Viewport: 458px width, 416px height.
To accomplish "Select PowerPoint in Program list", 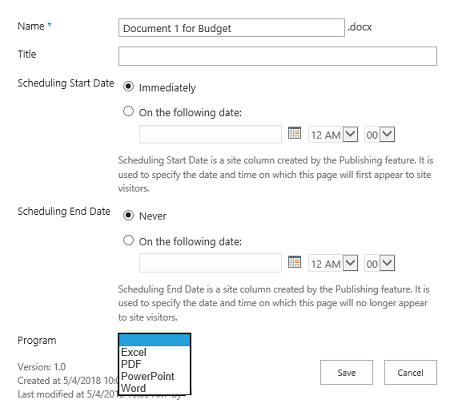I will pyautogui.click(x=154, y=376).
